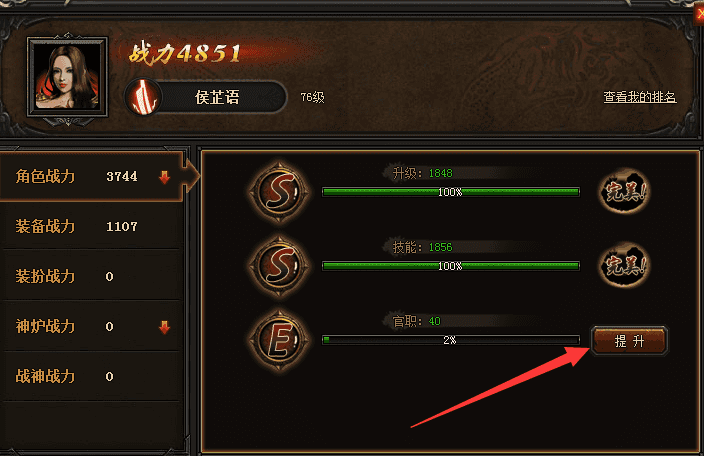The height and width of the screenshot is (456, 704).
Task: Click the S rank badge beside 技能
Action: tap(280, 266)
